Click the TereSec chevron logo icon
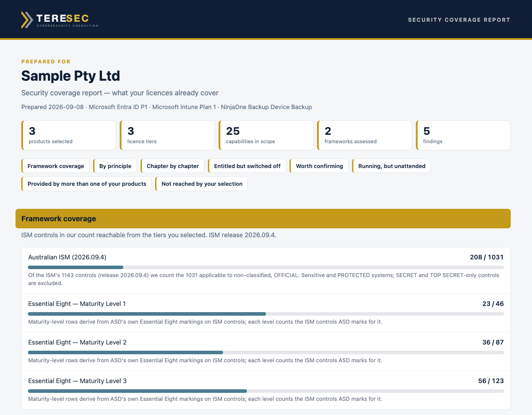 pos(27,20)
